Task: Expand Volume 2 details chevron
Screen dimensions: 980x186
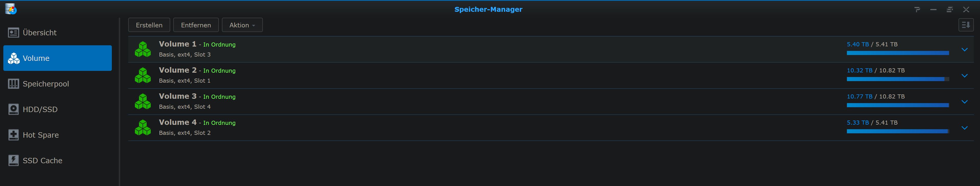Action: coord(964,76)
